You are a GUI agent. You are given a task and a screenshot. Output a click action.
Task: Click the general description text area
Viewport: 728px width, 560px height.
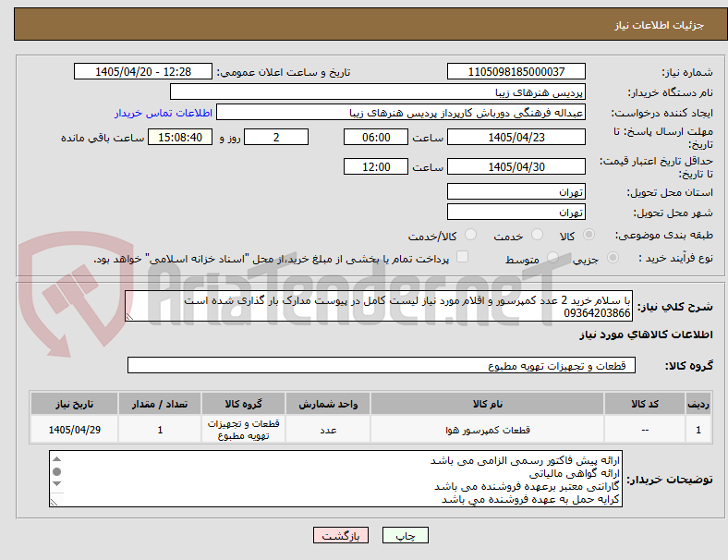click(379, 306)
